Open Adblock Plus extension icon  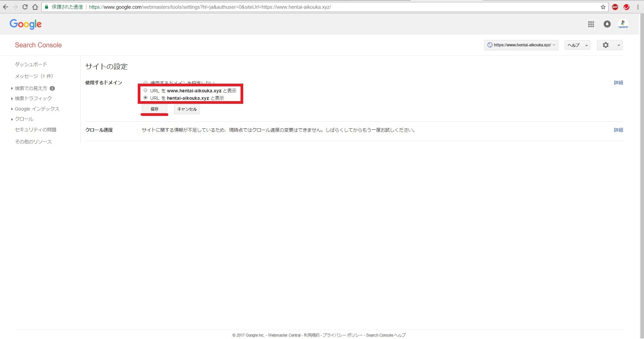click(x=615, y=7)
